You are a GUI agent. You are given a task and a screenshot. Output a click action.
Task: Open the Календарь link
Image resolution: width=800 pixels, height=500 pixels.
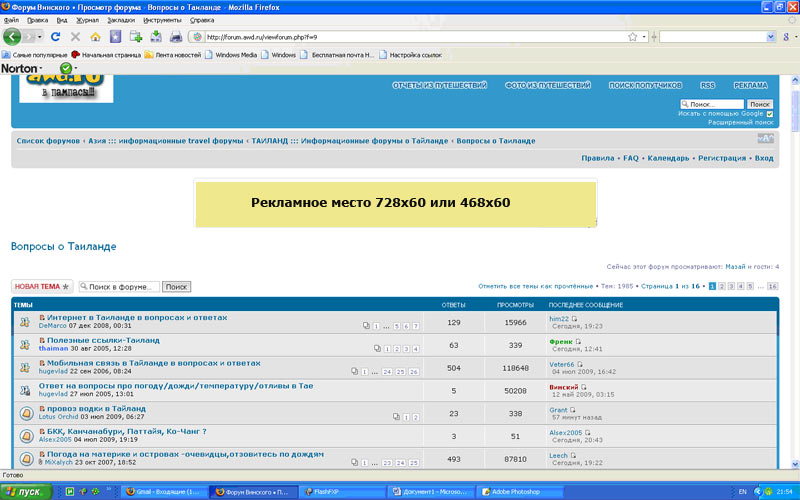click(x=668, y=158)
